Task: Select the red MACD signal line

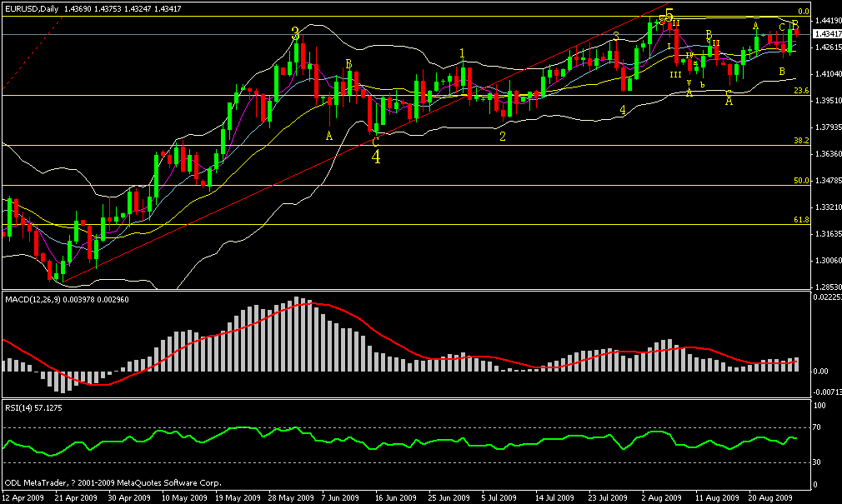Action: tap(400, 344)
